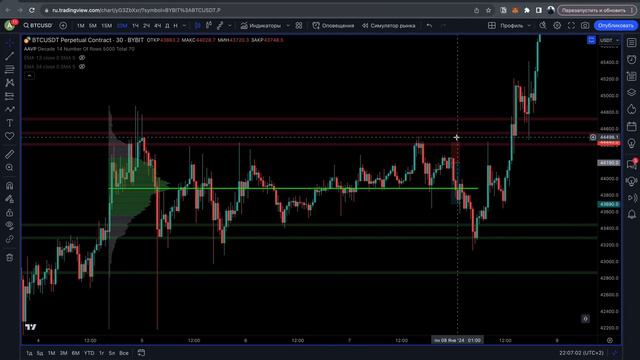Select the trend line drawing tool

point(9,56)
